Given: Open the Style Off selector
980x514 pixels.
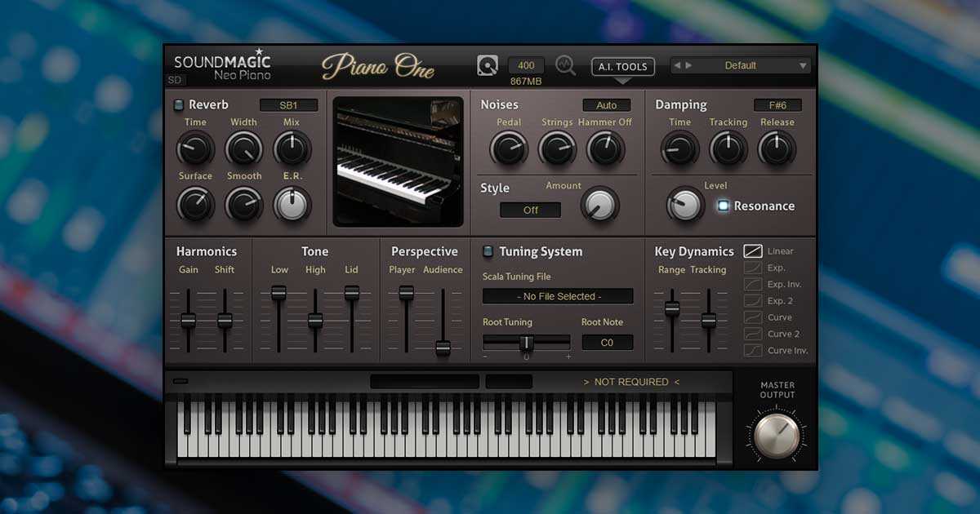Looking at the screenshot, I should click(x=531, y=210).
